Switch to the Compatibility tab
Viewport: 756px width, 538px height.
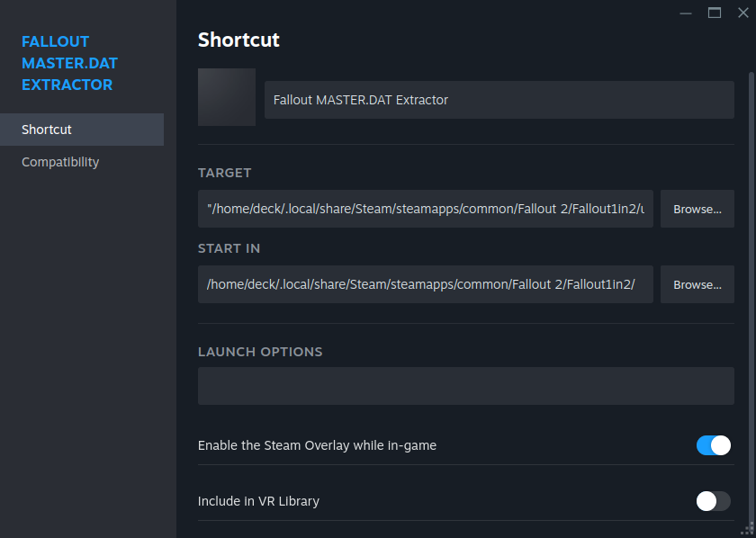(60, 162)
